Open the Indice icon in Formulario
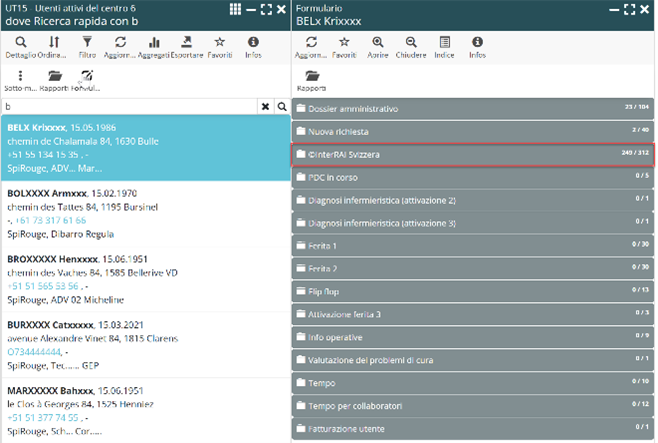The height and width of the screenshot is (443, 658). 445,43
